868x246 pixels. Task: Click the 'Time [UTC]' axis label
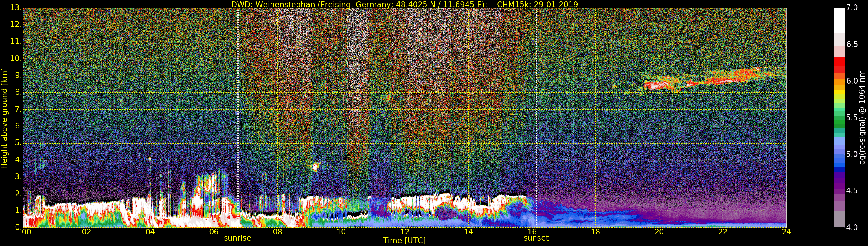pos(404,241)
